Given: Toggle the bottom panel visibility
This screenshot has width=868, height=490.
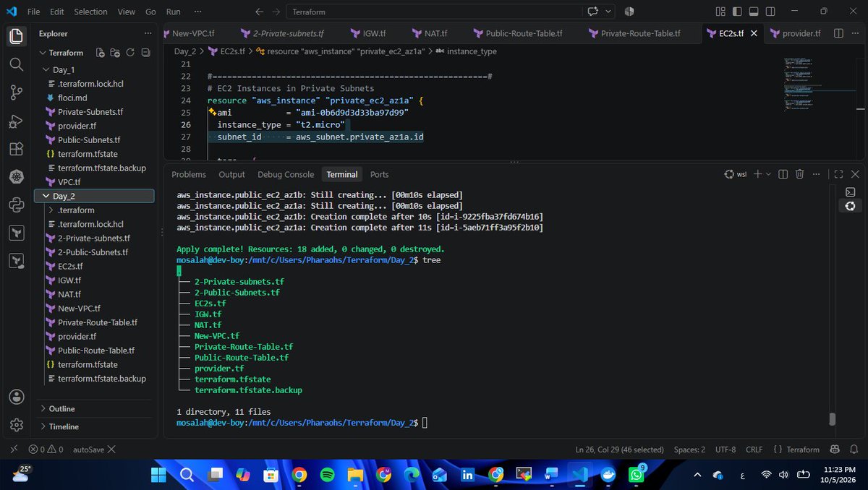Looking at the screenshot, I should pyautogui.click(x=753, y=12).
